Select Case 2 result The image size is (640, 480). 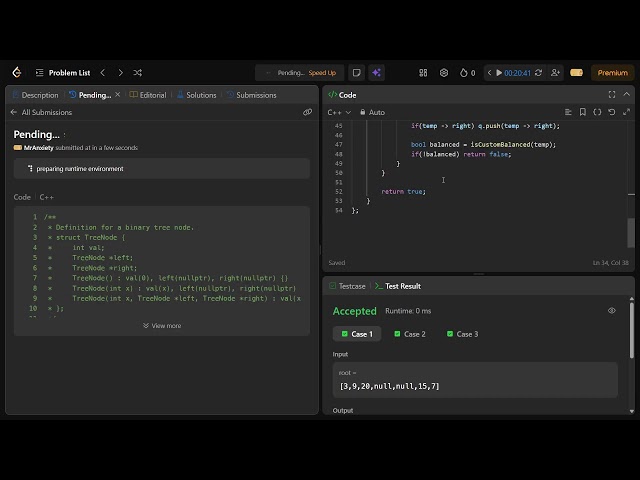(x=410, y=334)
